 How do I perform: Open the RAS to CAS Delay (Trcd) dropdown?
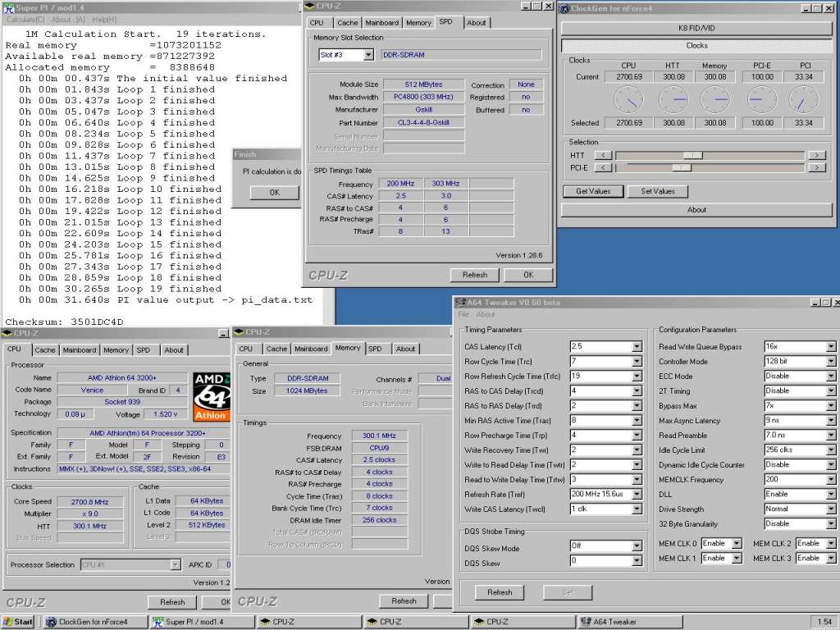[637, 391]
